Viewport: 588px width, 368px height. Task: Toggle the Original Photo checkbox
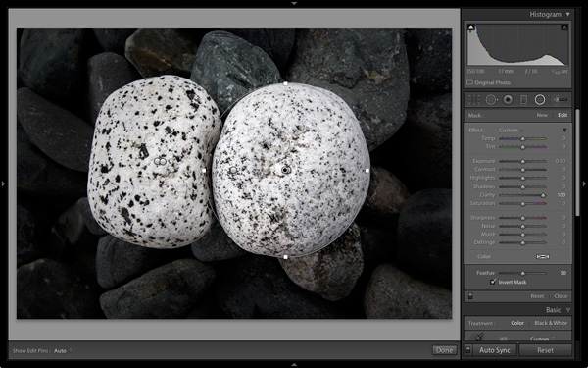pyautogui.click(x=469, y=82)
